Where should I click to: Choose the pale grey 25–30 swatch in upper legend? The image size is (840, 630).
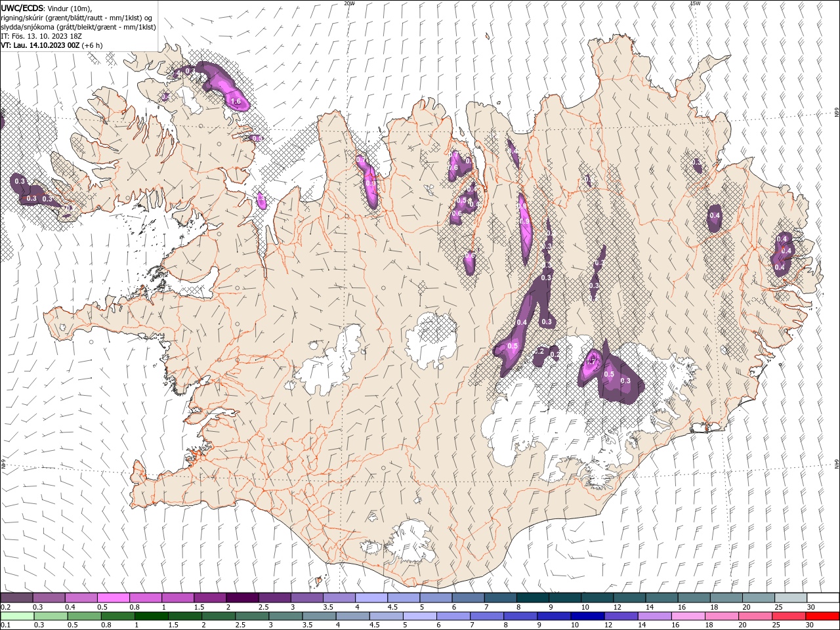point(791,598)
